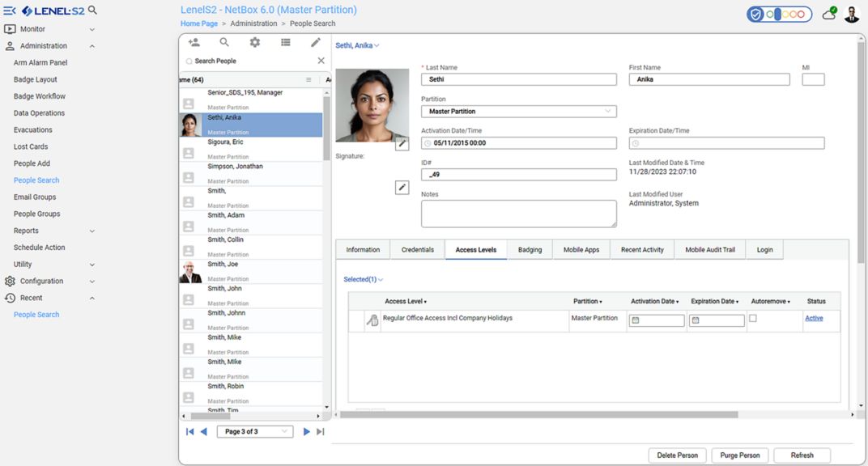Edit the photo with the pencil icon
This screenshot has height=466, width=868.
point(402,144)
